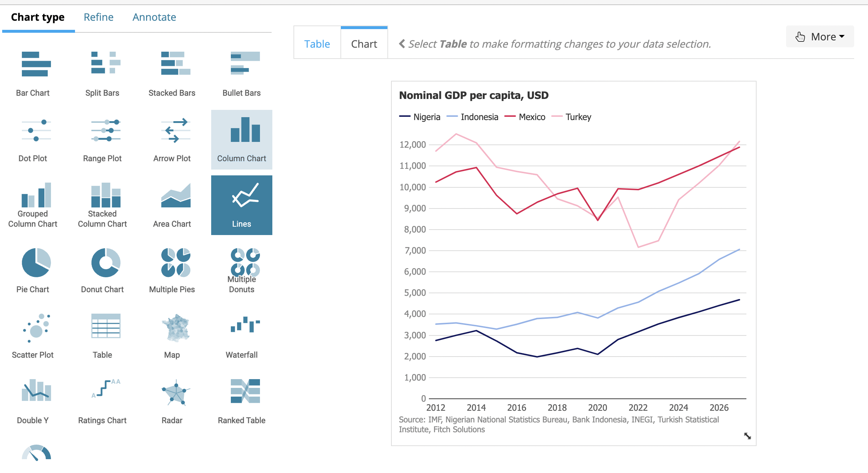Open the Refine tab
This screenshot has width=868, height=473.
click(x=98, y=17)
